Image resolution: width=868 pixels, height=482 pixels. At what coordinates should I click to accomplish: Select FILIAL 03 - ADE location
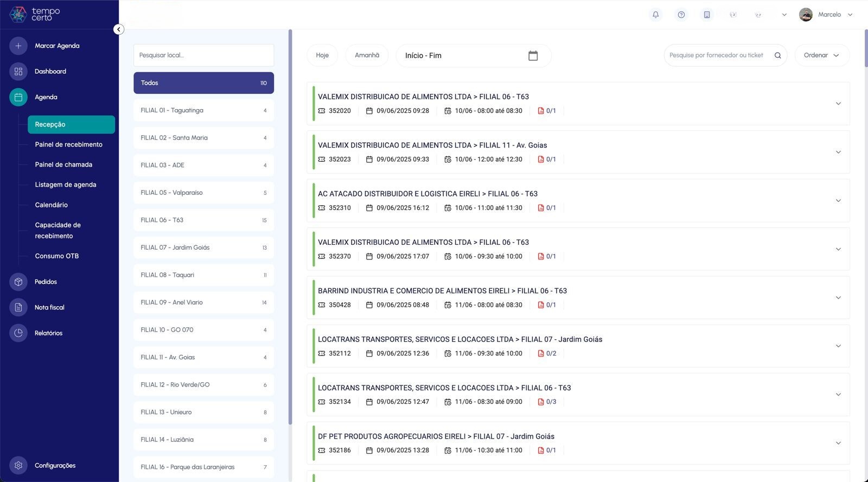(x=203, y=165)
